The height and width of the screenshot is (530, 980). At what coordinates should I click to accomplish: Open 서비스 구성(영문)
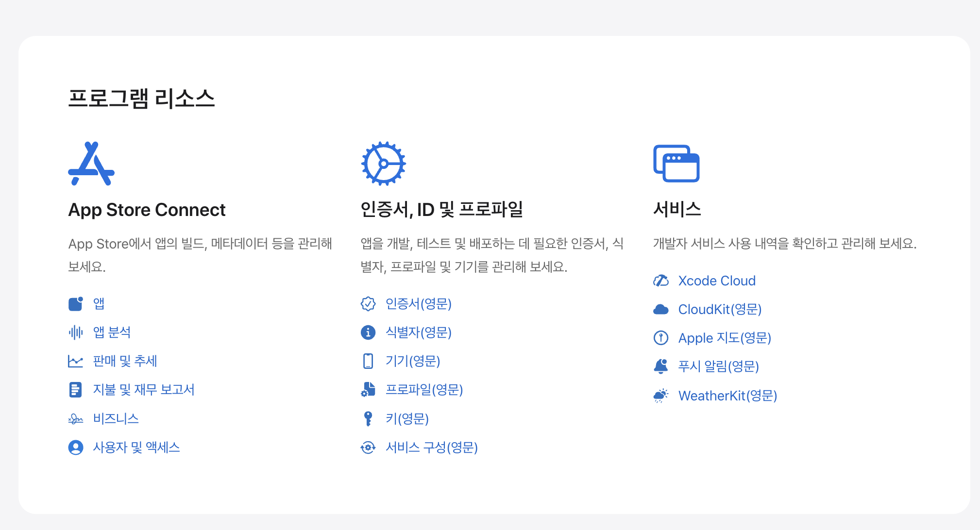(x=432, y=447)
